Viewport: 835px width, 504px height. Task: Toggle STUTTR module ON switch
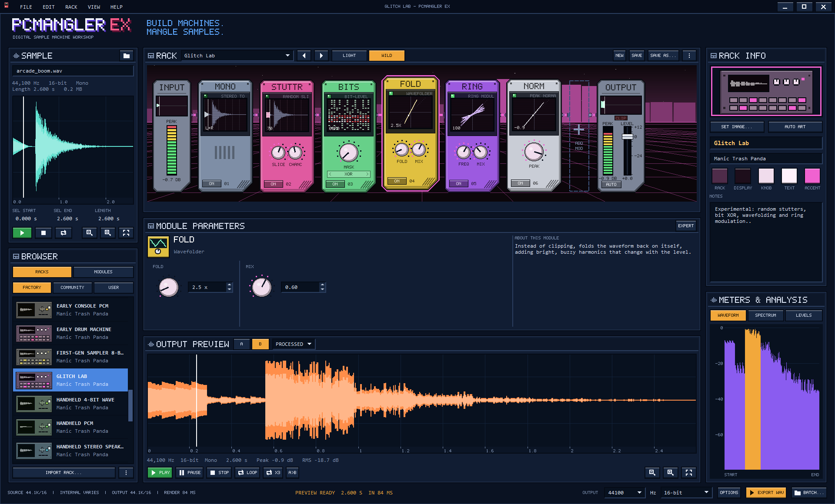pos(274,184)
